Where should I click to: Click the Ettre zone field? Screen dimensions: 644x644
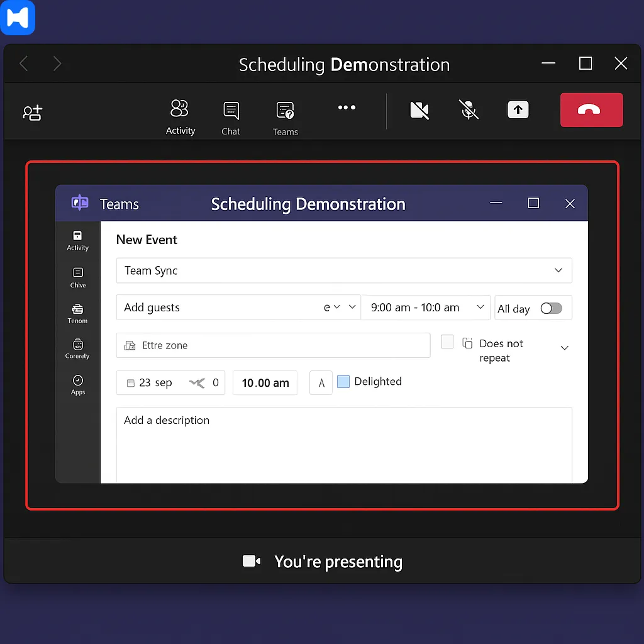[273, 345]
